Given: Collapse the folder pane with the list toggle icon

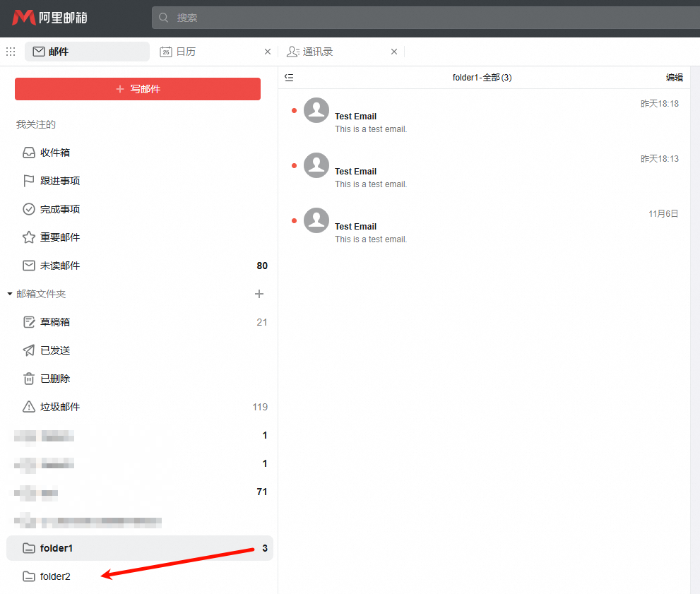Looking at the screenshot, I should [289, 78].
